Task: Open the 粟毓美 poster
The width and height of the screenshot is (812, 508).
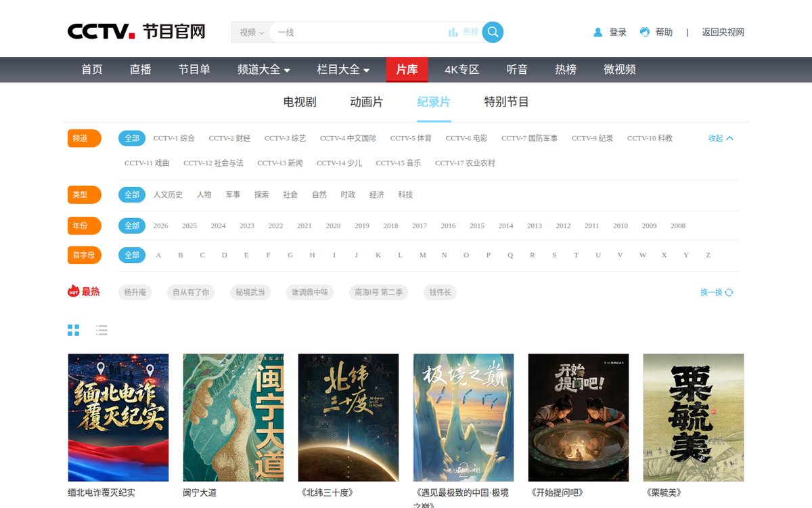Action: [694, 417]
